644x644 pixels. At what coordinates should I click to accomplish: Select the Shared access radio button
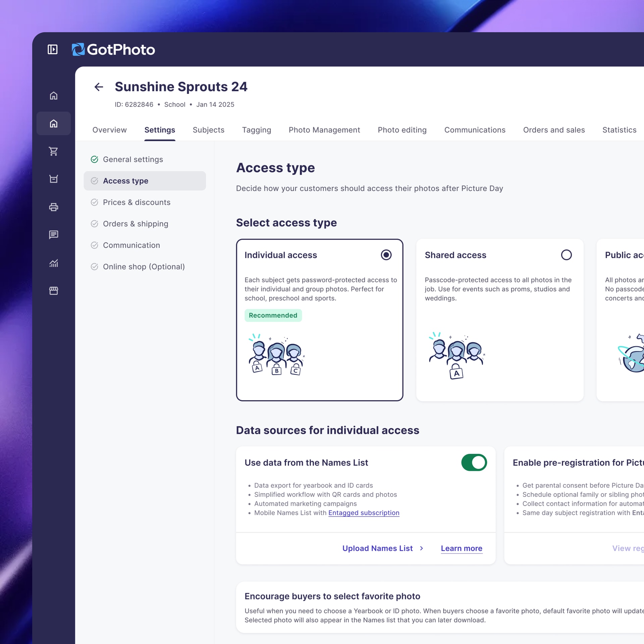tap(566, 255)
